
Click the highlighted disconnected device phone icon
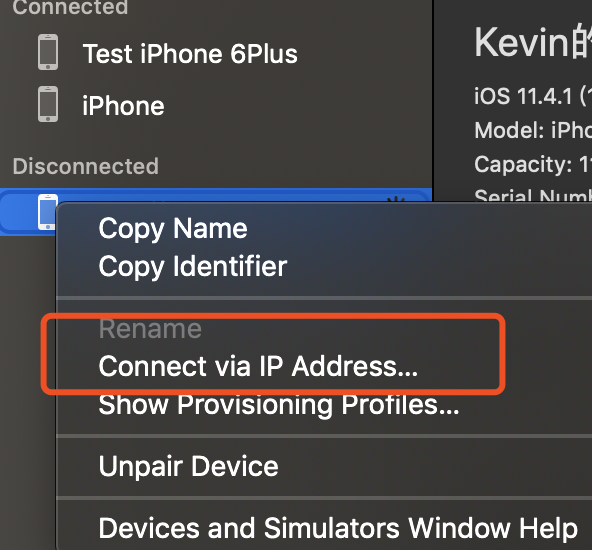(48, 212)
